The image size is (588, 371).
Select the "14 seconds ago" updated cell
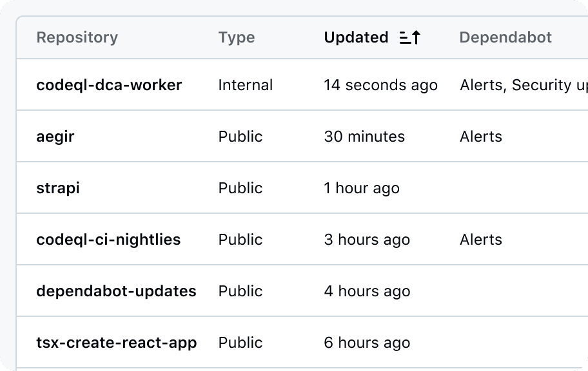tap(380, 85)
